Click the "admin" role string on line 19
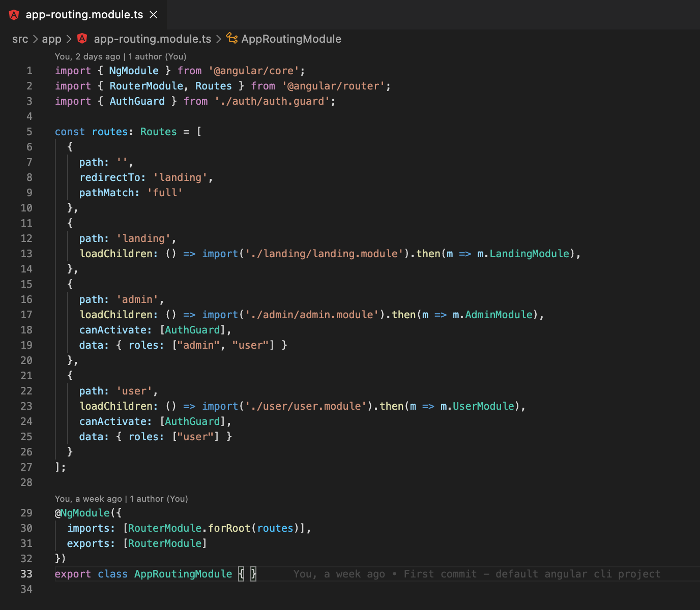The image size is (700, 610). point(198,345)
